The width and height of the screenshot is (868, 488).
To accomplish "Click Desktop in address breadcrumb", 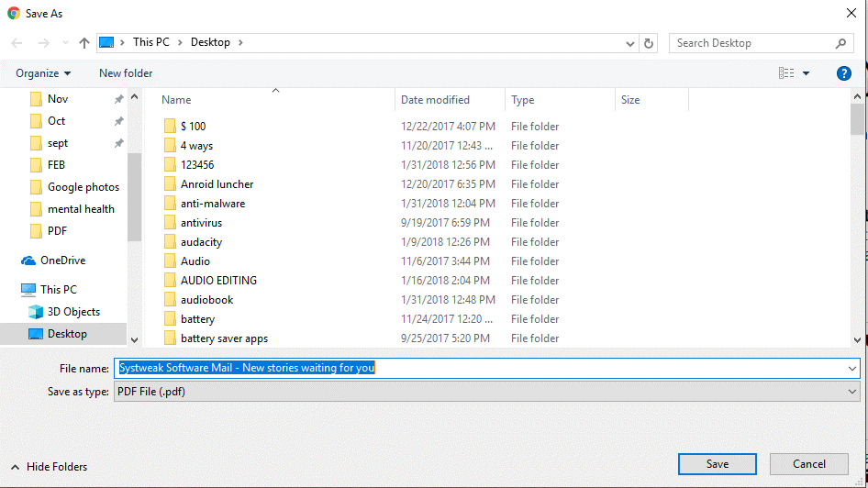I will click(x=210, y=42).
